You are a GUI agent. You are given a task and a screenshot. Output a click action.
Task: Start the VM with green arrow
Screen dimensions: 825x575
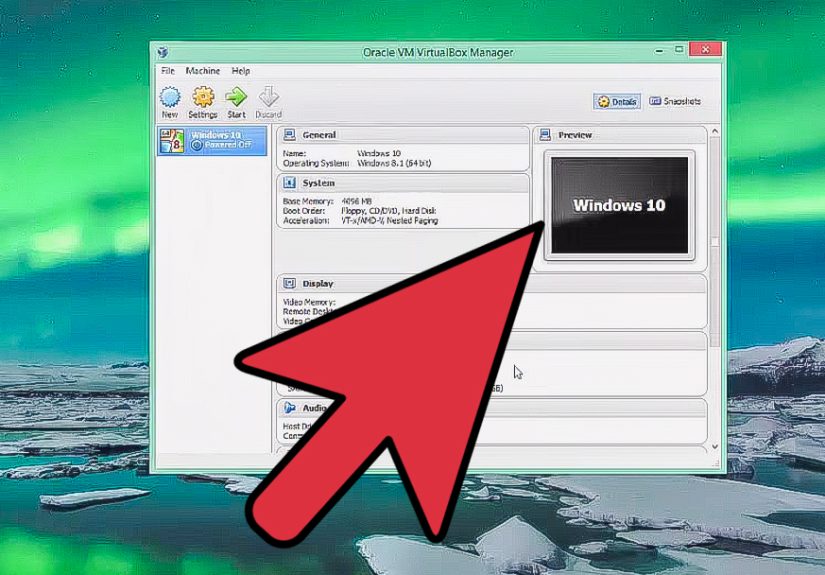pyautogui.click(x=236, y=97)
